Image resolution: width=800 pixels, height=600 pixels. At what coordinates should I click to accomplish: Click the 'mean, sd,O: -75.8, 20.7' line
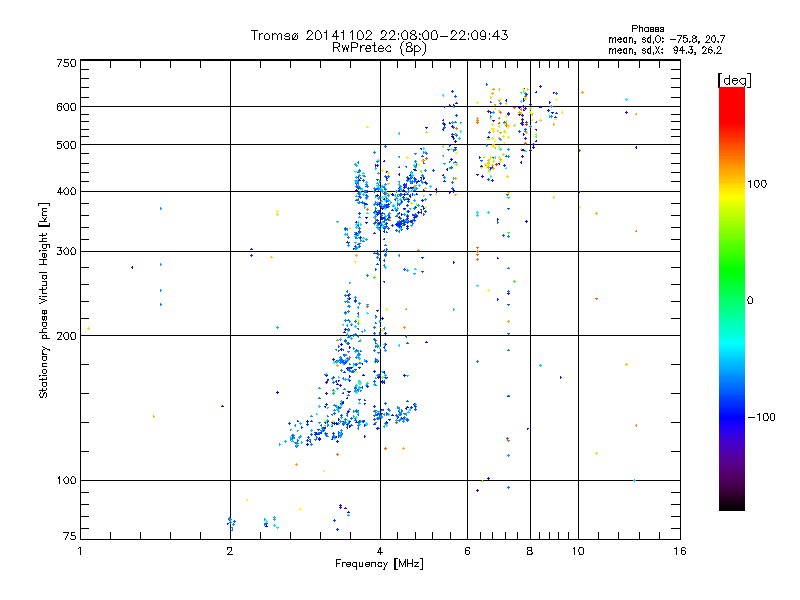pyautogui.click(x=666, y=39)
